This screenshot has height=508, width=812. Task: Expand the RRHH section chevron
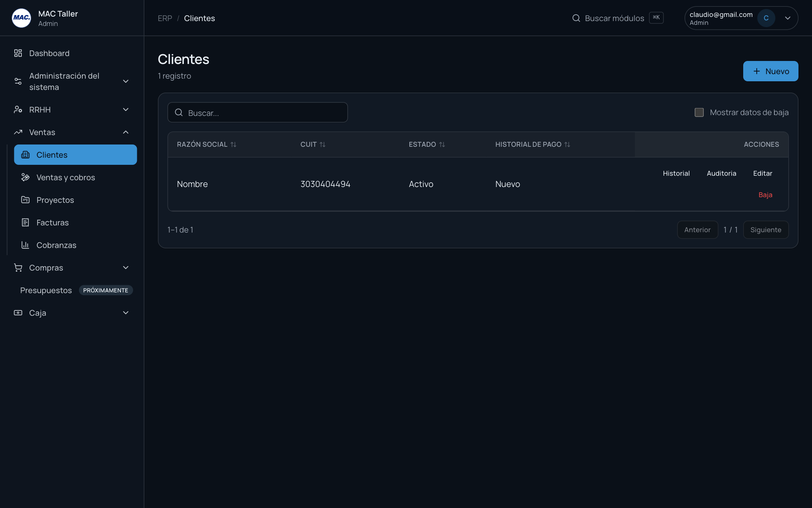point(126,110)
